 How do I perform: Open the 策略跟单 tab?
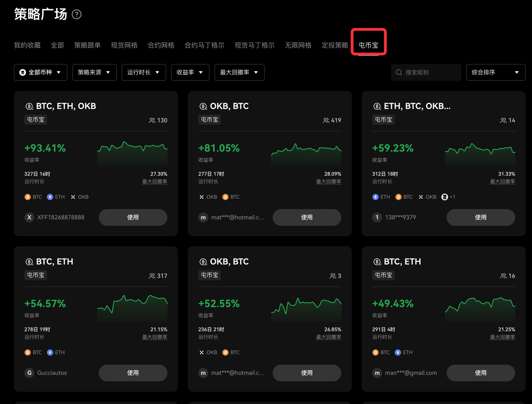(88, 45)
